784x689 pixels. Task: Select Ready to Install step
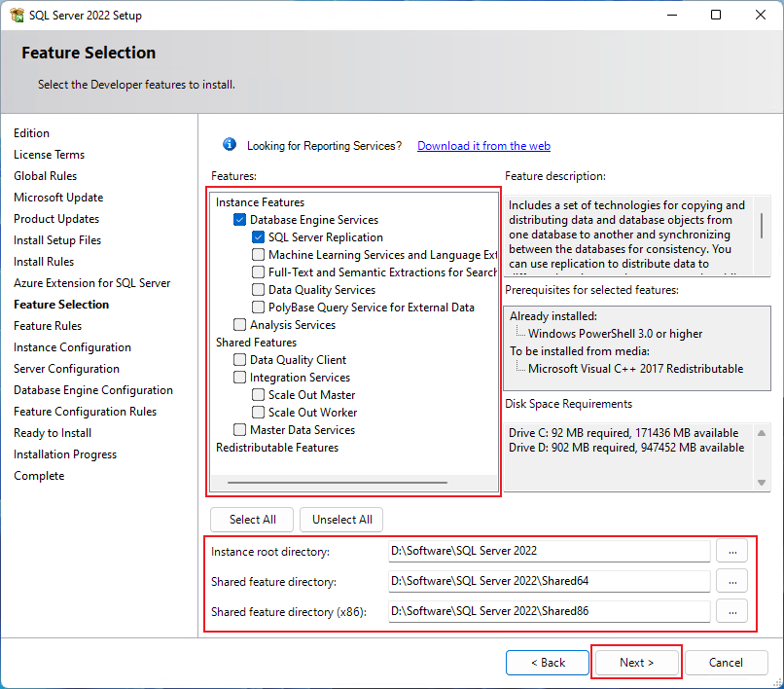(x=53, y=433)
